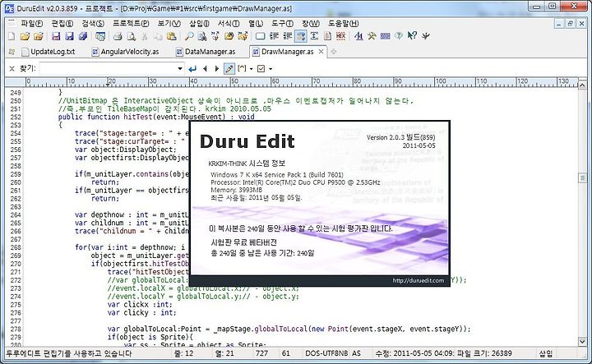Open the 보기(V) menu
The image size is (592, 364).
coord(169,23)
